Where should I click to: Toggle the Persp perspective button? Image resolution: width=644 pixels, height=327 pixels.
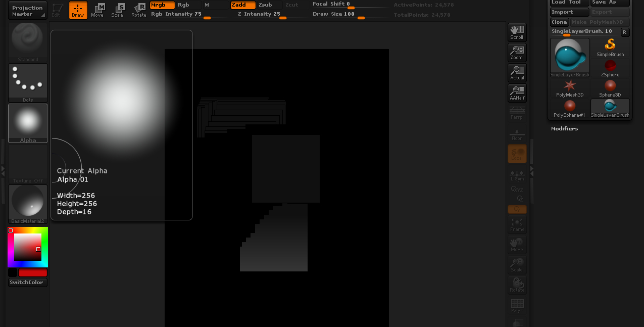(x=517, y=113)
